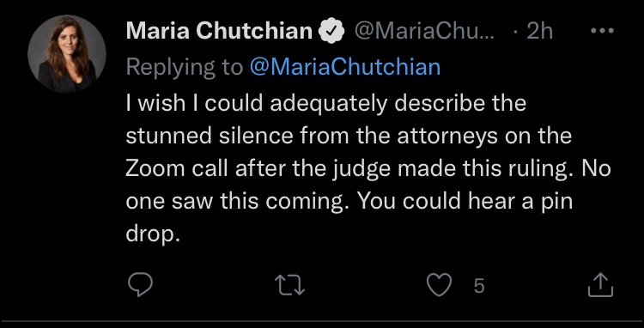Viewport: 644px width, 328px height.
Task: Click the like count number 5
Action: pos(479,286)
